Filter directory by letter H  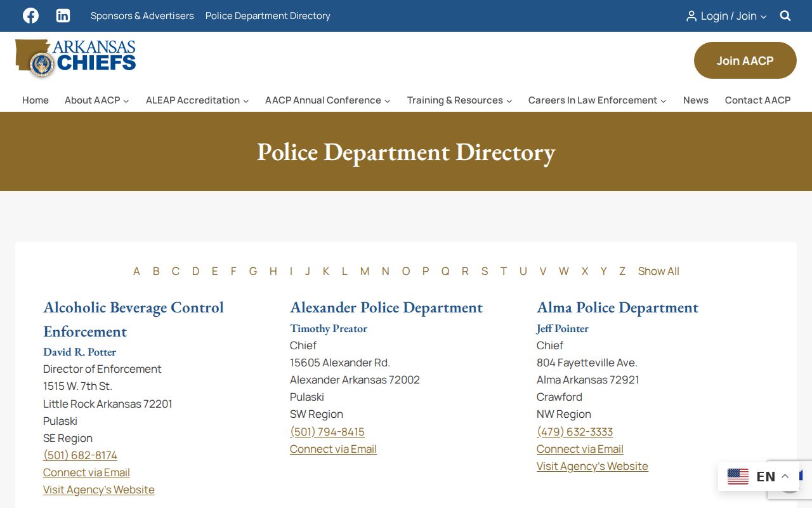273,271
